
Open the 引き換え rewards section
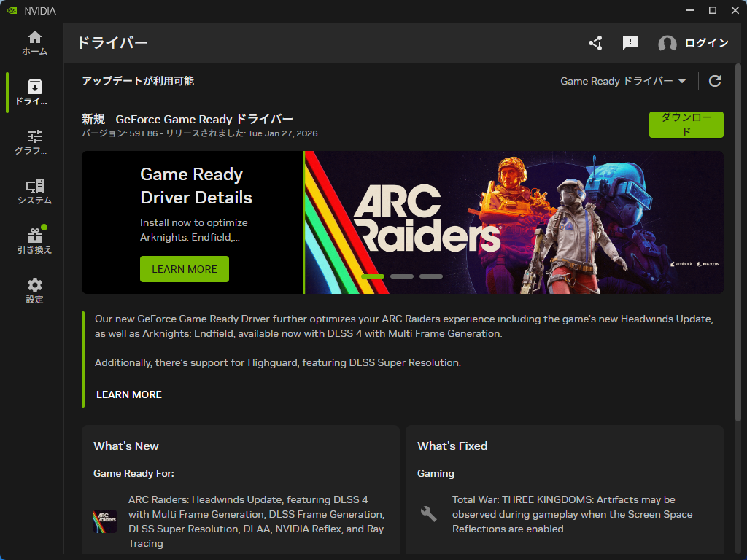[x=34, y=239]
